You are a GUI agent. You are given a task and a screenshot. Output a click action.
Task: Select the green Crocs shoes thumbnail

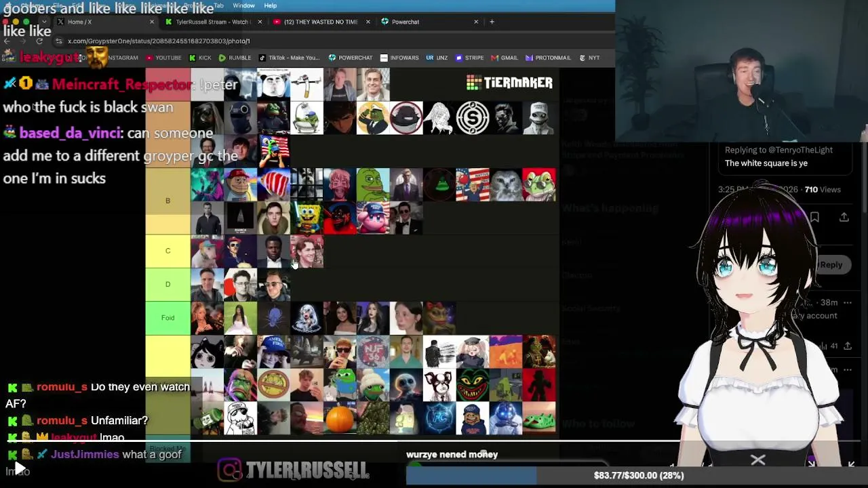[x=539, y=418]
